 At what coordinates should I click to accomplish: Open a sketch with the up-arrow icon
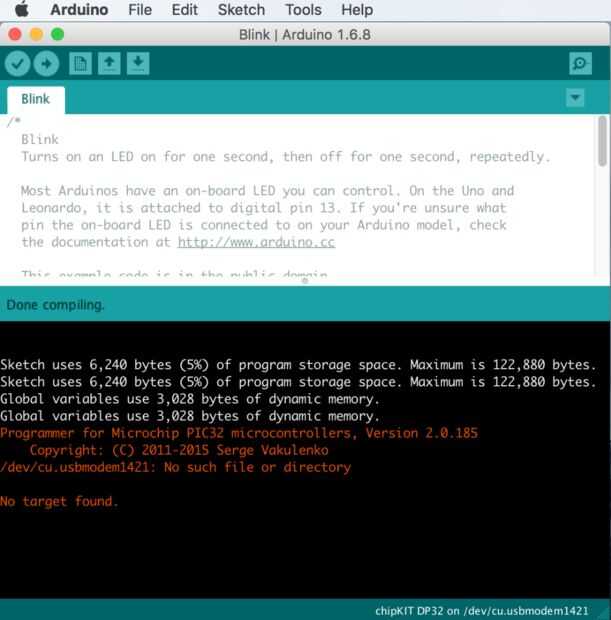(x=109, y=63)
